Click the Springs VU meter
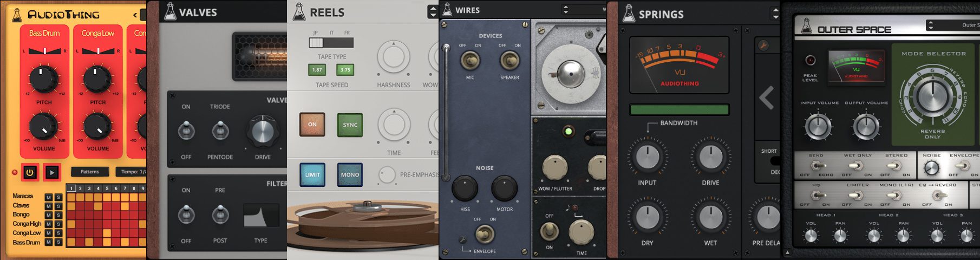The width and height of the screenshot is (980, 260). tap(680, 65)
